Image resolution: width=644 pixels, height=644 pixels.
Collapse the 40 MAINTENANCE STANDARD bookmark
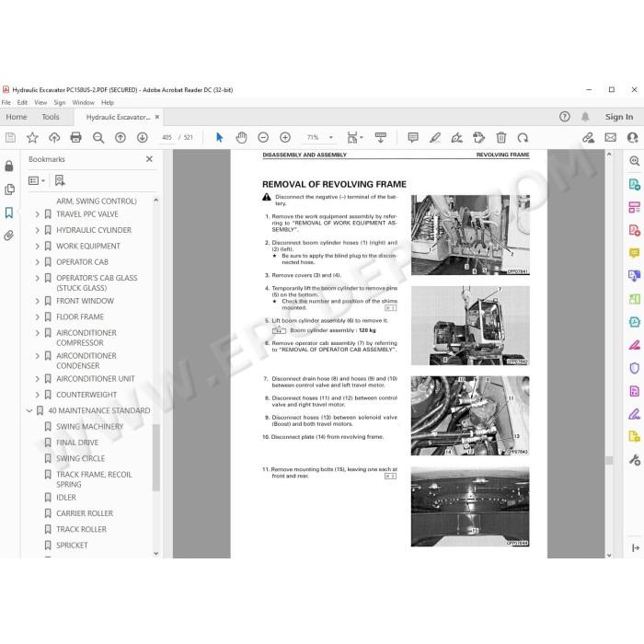tap(29, 410)
